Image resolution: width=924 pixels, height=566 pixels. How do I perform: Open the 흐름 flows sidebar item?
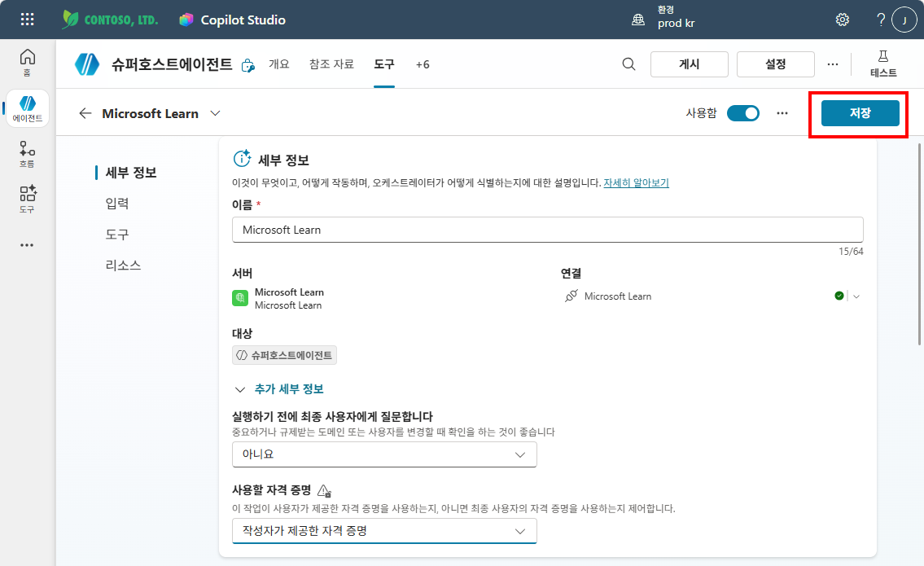[x=27, y=154]
